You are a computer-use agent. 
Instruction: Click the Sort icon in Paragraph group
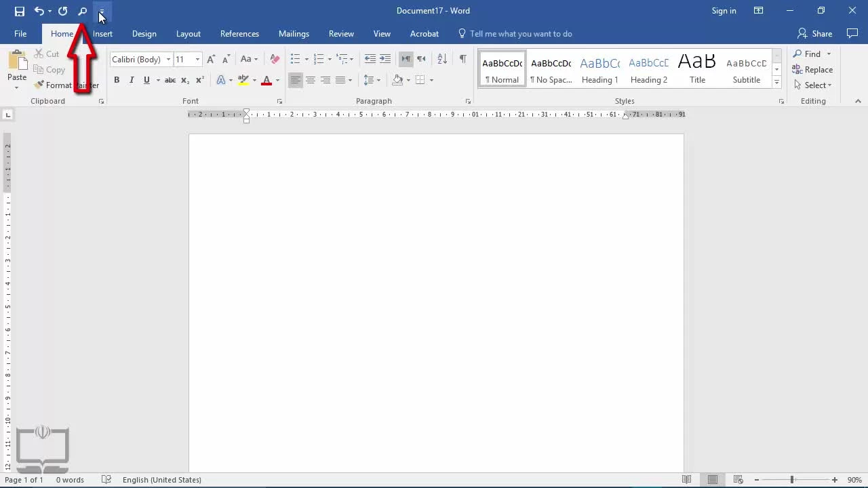[x=441, y=59]
